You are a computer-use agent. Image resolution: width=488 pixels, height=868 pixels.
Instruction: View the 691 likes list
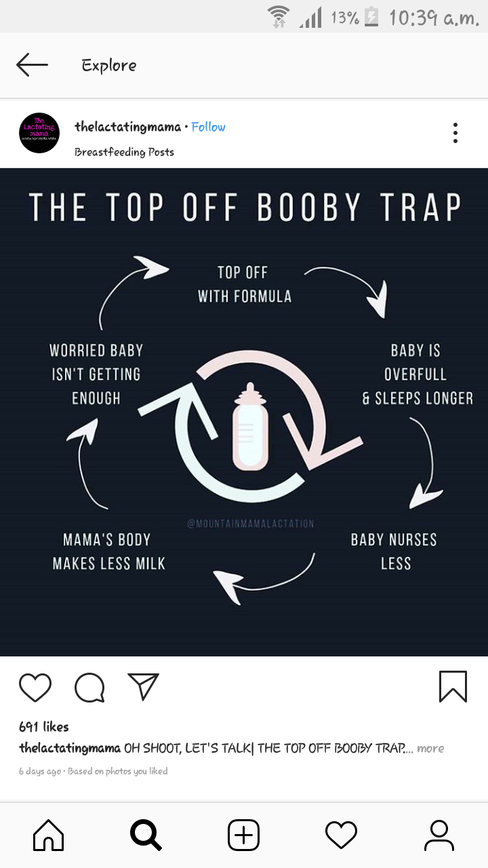(x=44, y=726)
